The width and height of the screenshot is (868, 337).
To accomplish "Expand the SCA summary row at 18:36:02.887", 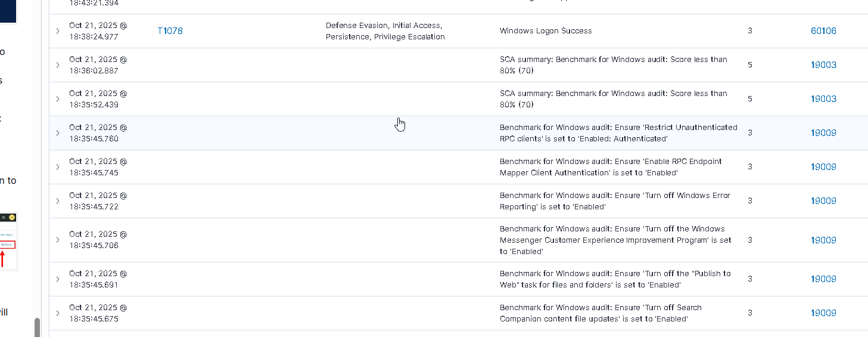I will tap(58, 65).
